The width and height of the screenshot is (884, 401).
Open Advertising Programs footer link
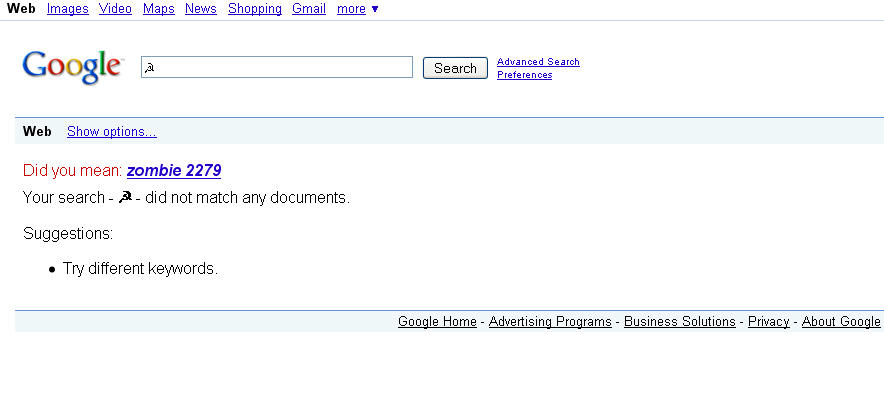550,321
